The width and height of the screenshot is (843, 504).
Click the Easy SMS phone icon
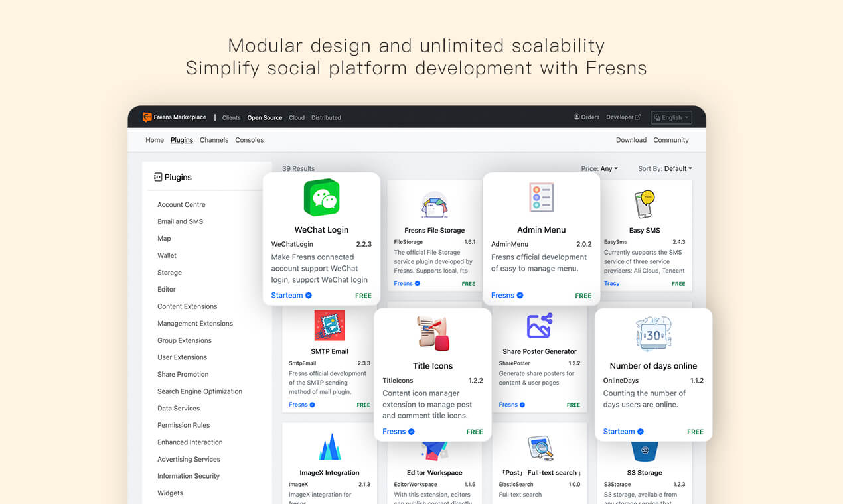[644, 204]
